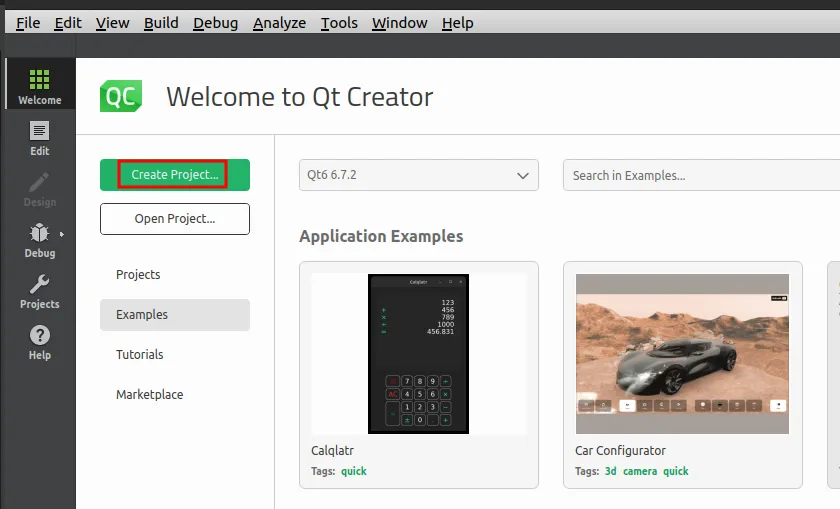This screenshot has width=840, height=509.
Task: Open the File menu
Action: 28,23
